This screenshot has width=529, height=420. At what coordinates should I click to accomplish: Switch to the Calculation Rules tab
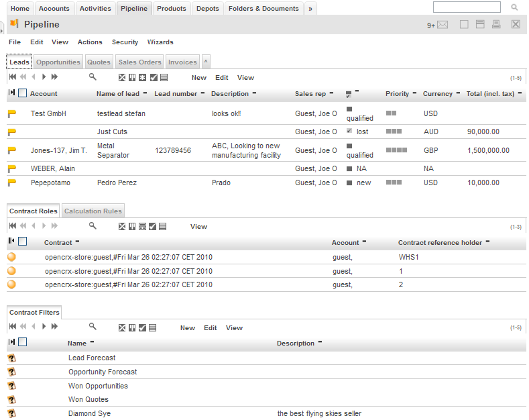coord(93,211)
